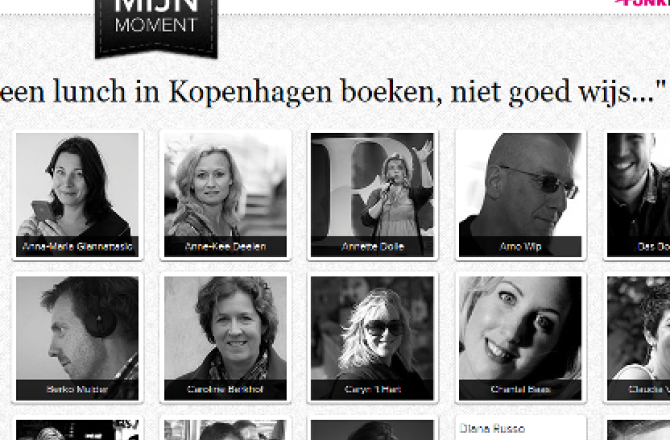
Task: Click the Diana Russo name link
Action: pyautogui.click(x=492, y=428)
